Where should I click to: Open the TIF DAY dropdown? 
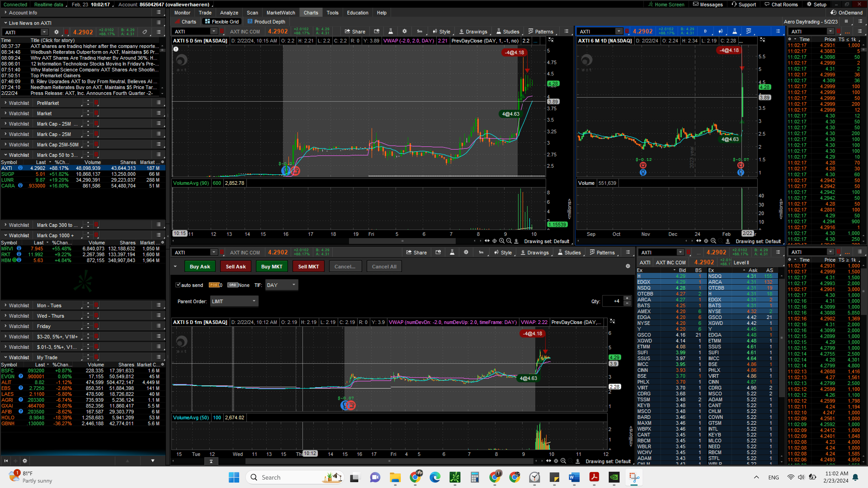coord(281,285)
